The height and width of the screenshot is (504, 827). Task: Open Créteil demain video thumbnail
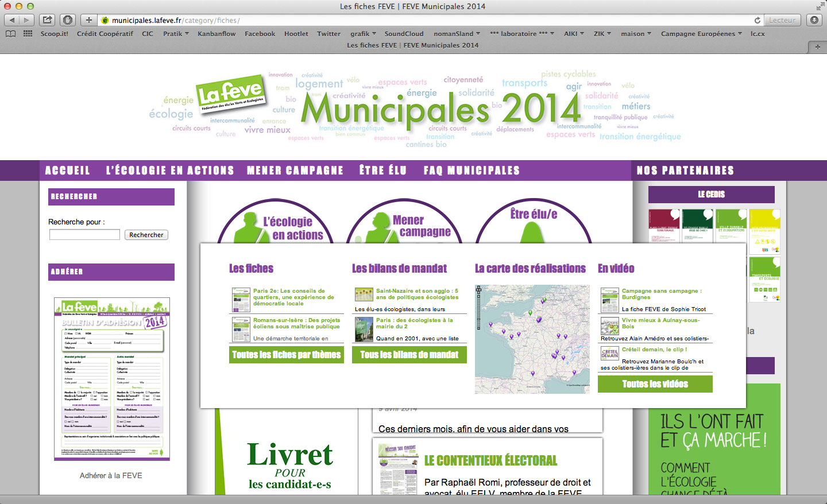[x=610, y=353]
